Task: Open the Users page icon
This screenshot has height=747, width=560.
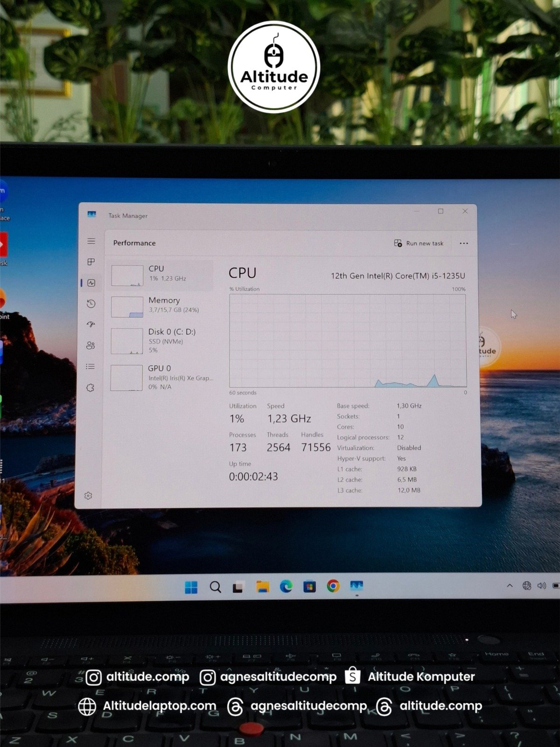Action: click(91, 345)
